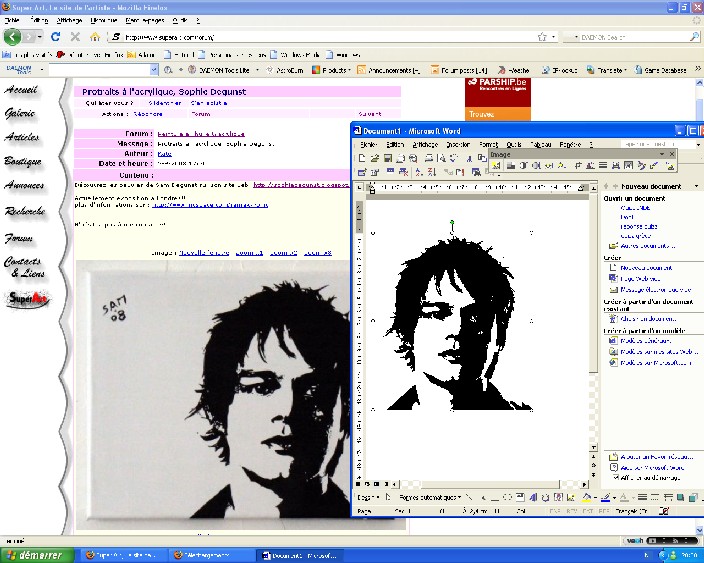Click Document1 Word button on taskbar

(x=301, y=555)
